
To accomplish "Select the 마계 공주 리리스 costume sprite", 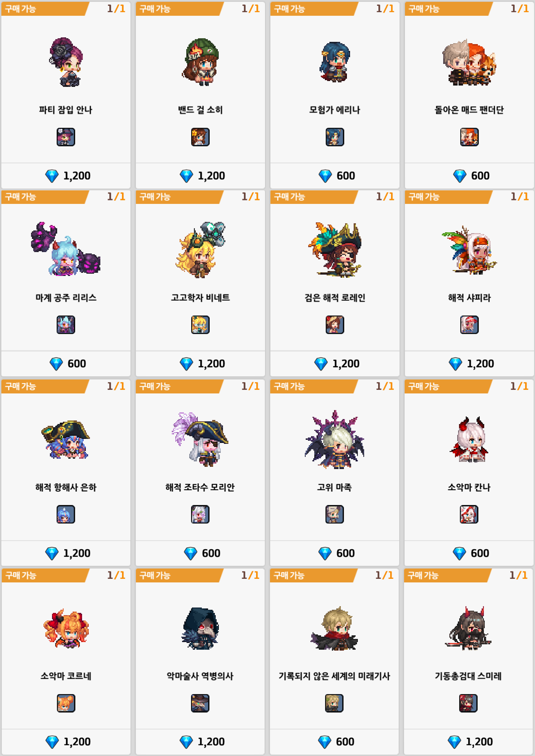I will tap(66, 249).
